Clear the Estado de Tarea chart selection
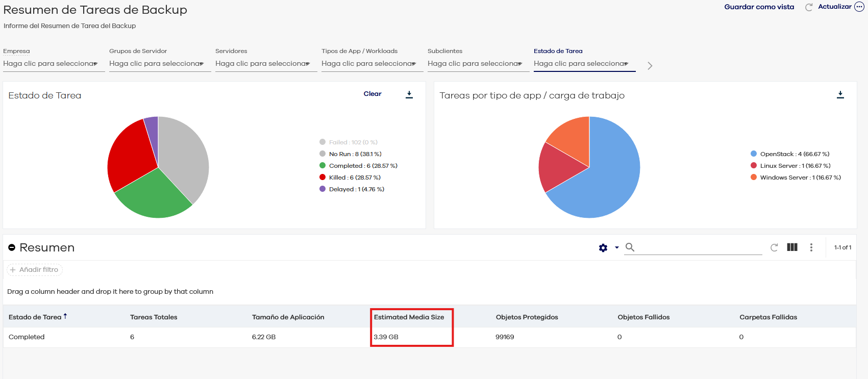Viewport: 868px width, 379px height. pyautogui.click(x=372, y=94)
